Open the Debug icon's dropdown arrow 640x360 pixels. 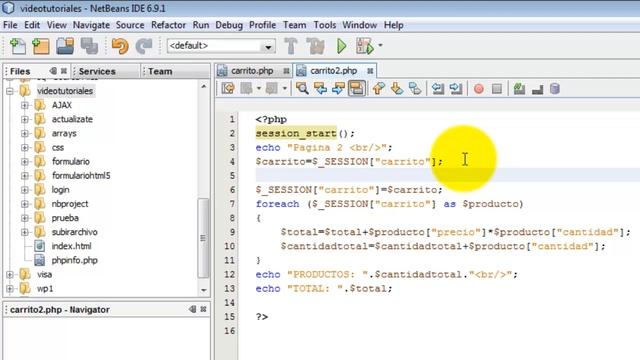click(380, 45)
